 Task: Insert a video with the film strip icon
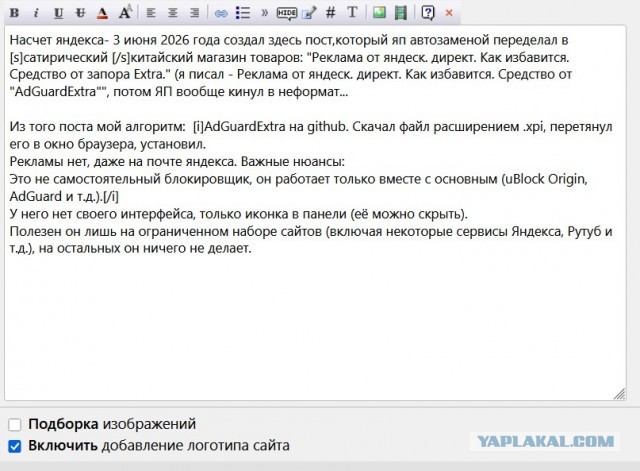[x=401, y=13]
